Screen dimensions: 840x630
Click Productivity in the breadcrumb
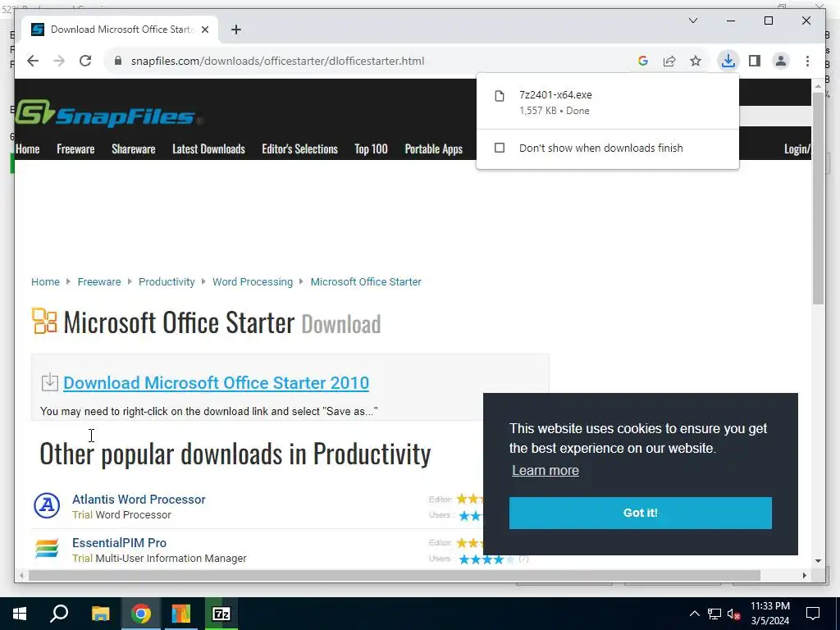coord(167,282)
